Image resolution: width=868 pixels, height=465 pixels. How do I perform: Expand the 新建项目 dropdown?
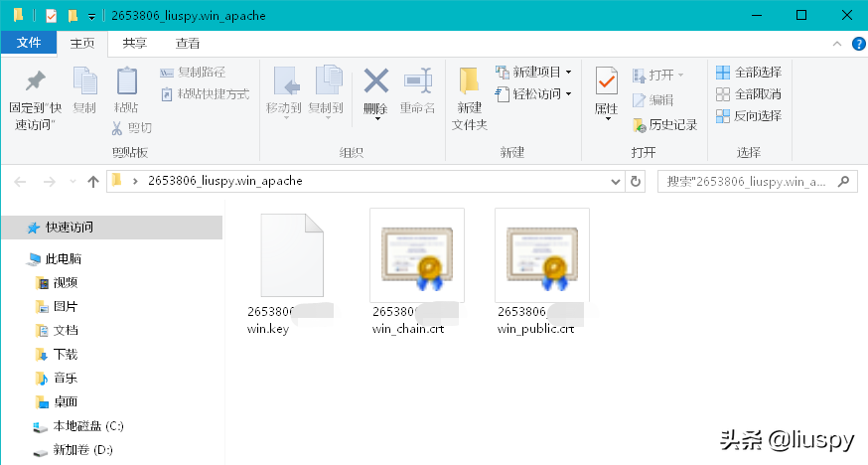click(568, 73)
